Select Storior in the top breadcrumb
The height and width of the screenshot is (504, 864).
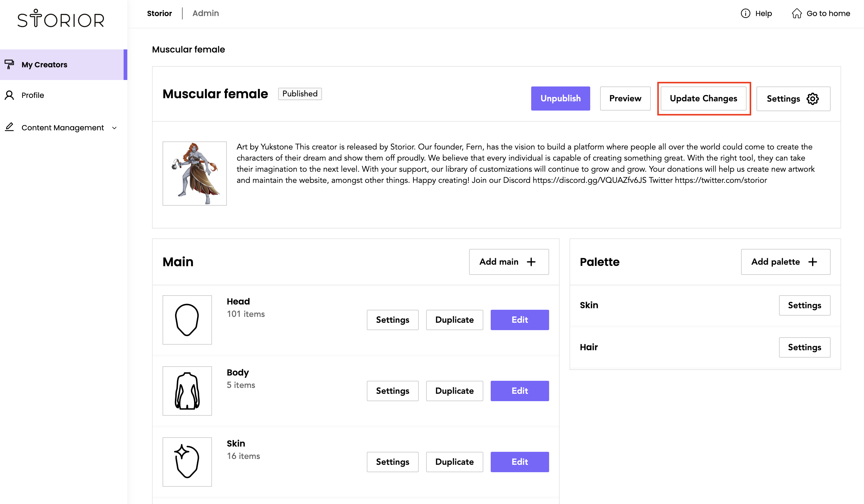point(159,13)
